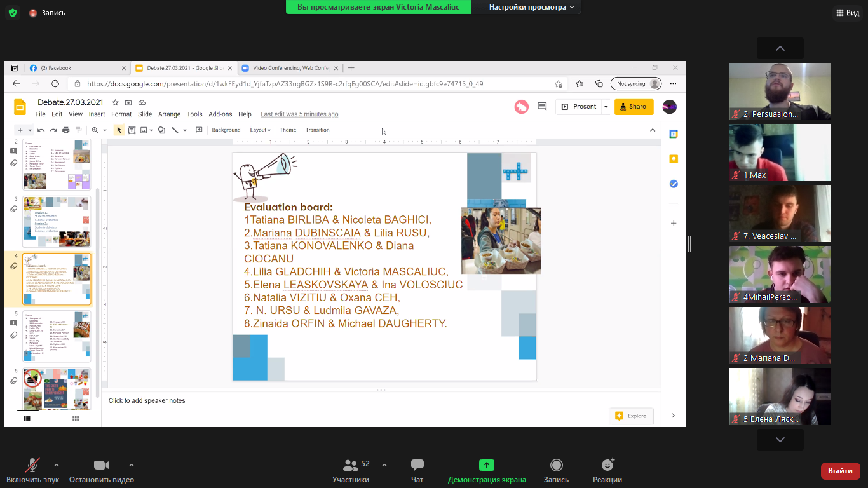Select the text box tool
The width and height of the screenshot is (868, 488).
coord(132,130)
